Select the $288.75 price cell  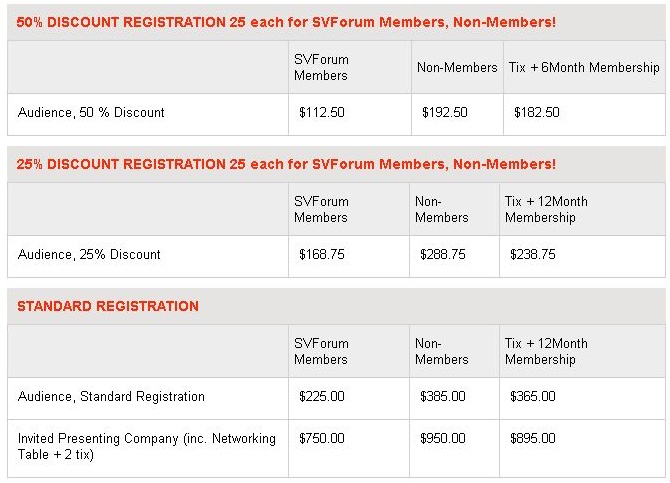(443, 255)
